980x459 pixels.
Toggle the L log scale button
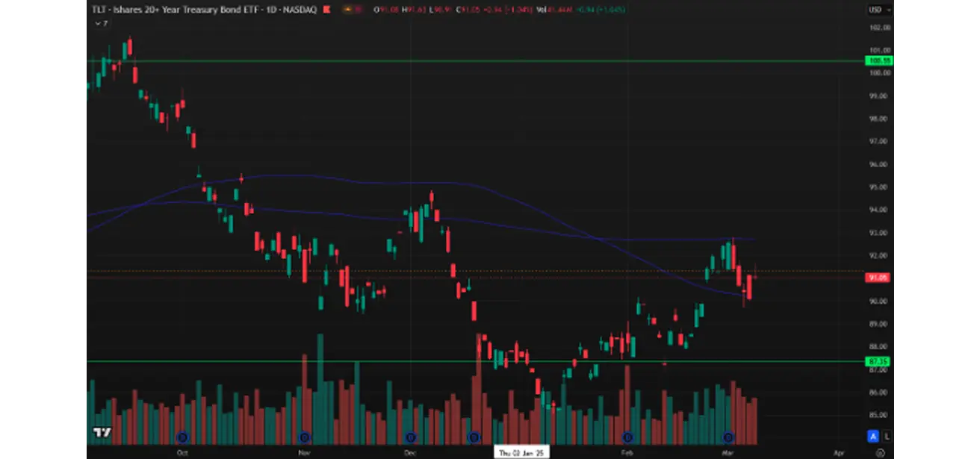(x=886, y=437)
